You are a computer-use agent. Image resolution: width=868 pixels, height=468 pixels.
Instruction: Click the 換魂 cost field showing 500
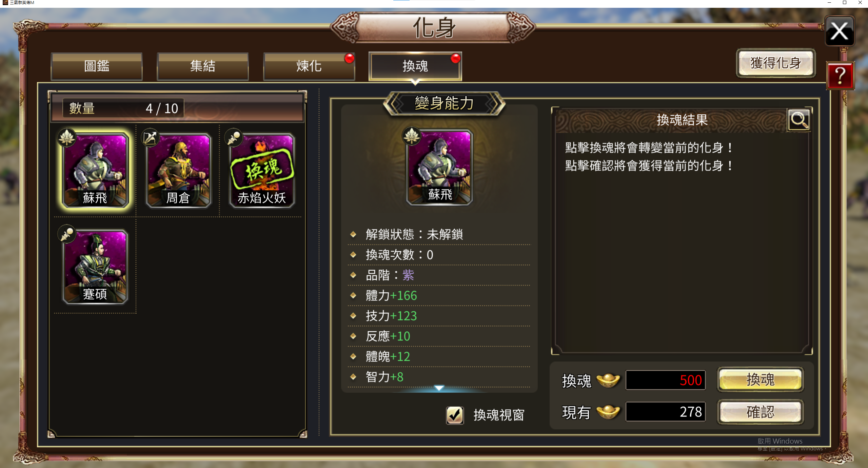coord(666,380)
